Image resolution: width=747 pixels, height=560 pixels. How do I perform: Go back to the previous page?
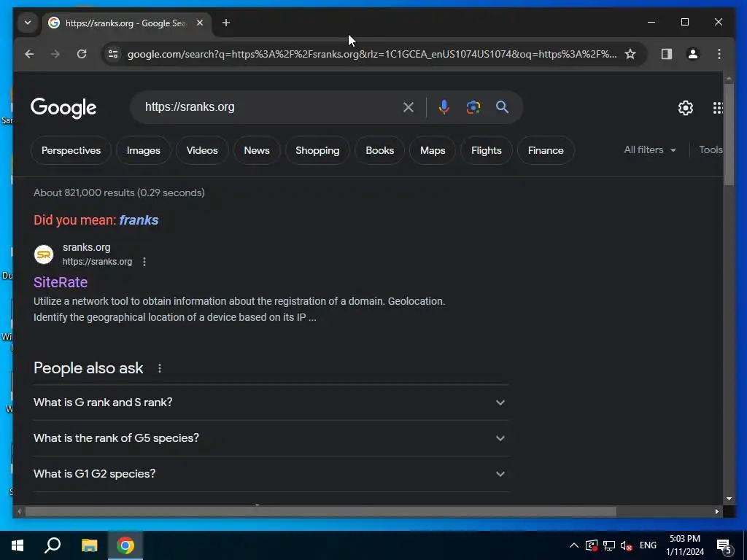click(x=29, y=54)
